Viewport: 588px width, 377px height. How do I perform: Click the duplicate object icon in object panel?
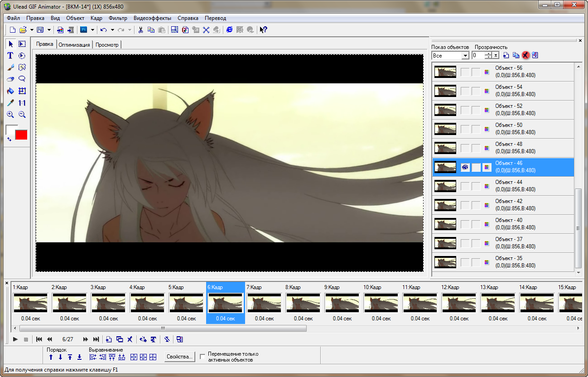[516, 55]
